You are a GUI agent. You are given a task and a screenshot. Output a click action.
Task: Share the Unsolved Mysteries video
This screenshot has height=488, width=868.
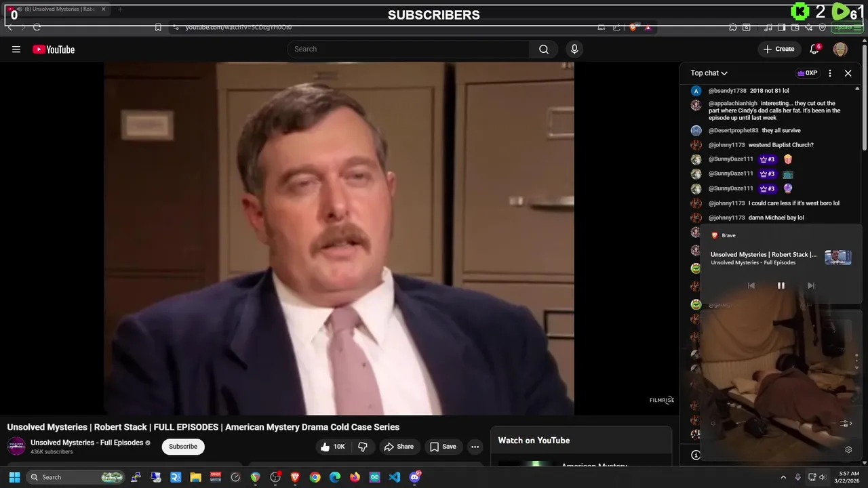point(398,447)
